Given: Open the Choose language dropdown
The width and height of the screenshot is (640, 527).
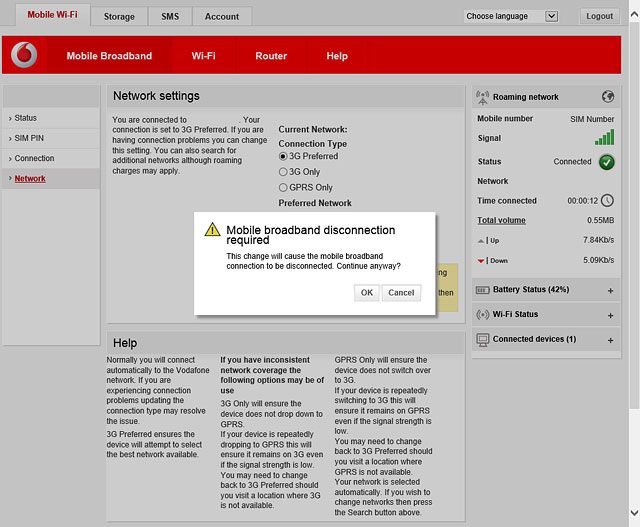Looking at the screenshot, I should (x=511, y=16).
